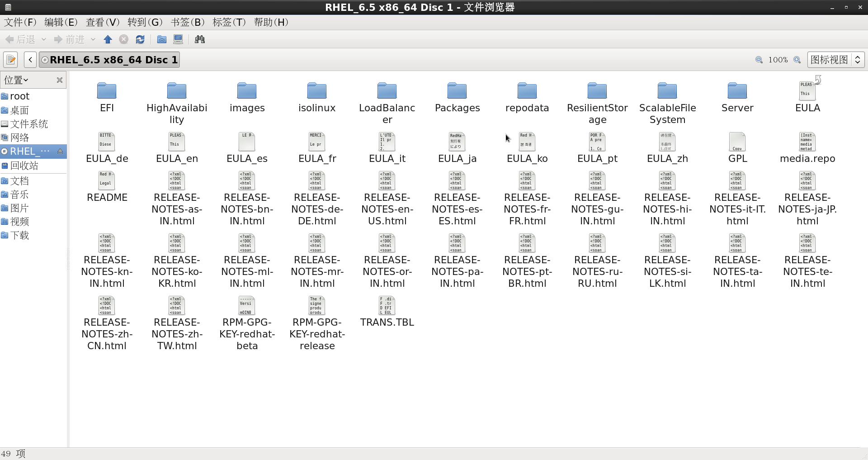Viewport: 868px width, 460px height.
Task: Open root in the places sidebar
Action: (x=33, y=96)
